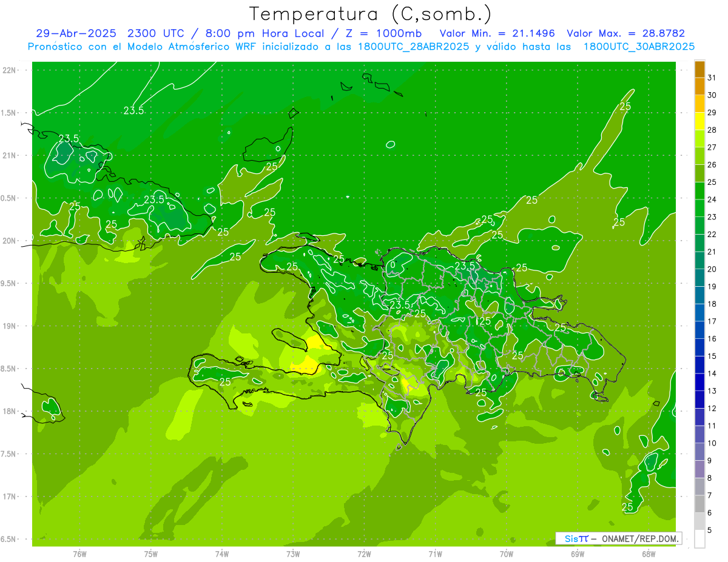Click the legend value '12'
The height and width of the screenshot is (562, 728).
(x=712, y=409)
